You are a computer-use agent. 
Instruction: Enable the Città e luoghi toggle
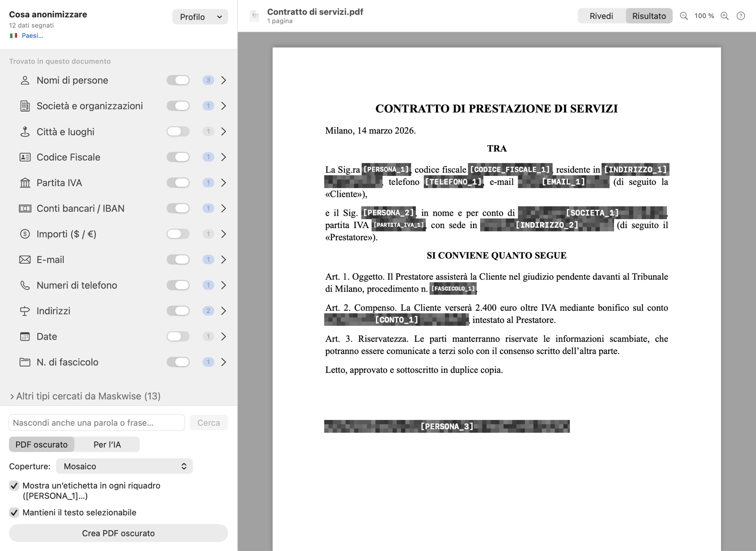(x=178, y=131)
